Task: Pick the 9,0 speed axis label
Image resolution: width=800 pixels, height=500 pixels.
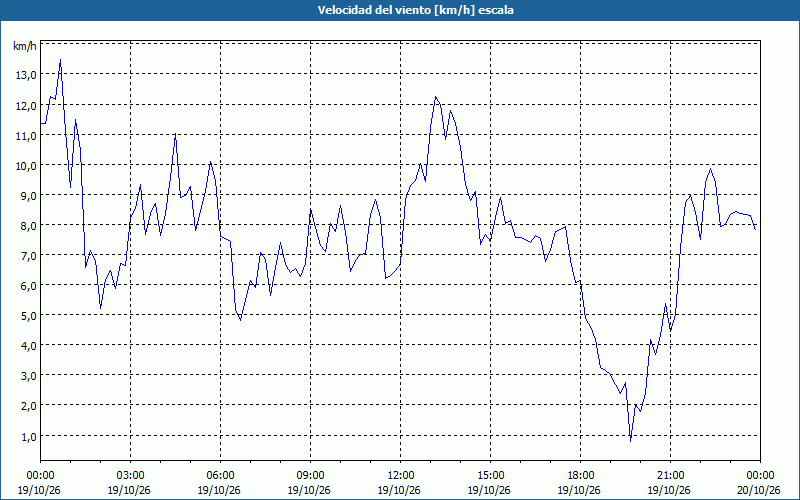Action: pyautogui.click(x=28, y=195)
